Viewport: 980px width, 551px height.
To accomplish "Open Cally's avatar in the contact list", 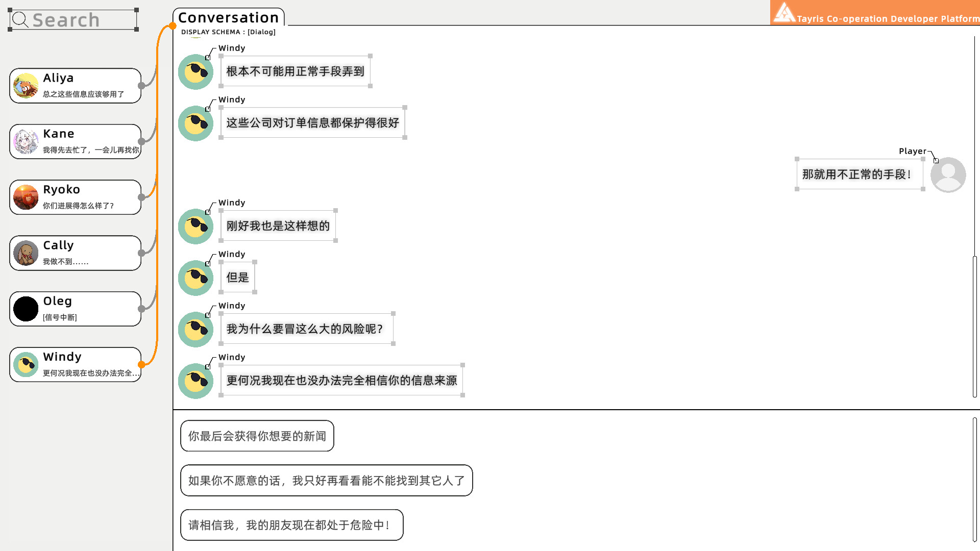I will 24,253.
